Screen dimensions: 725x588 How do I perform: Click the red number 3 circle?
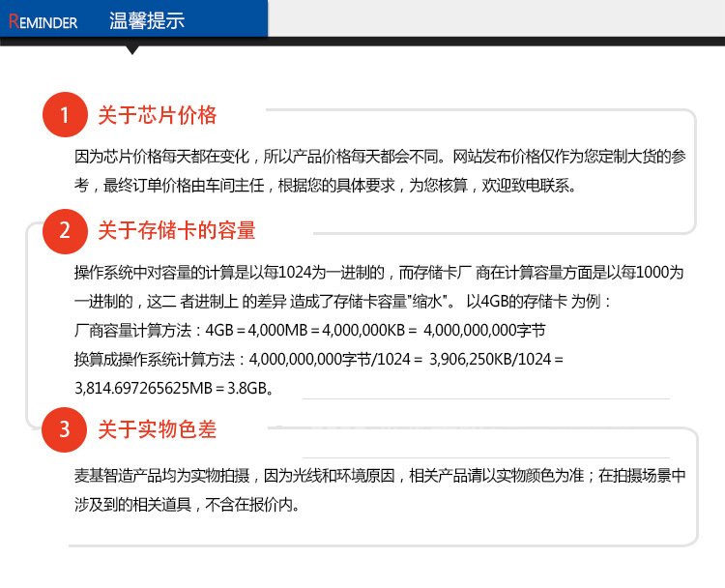(x=64, y=429)
